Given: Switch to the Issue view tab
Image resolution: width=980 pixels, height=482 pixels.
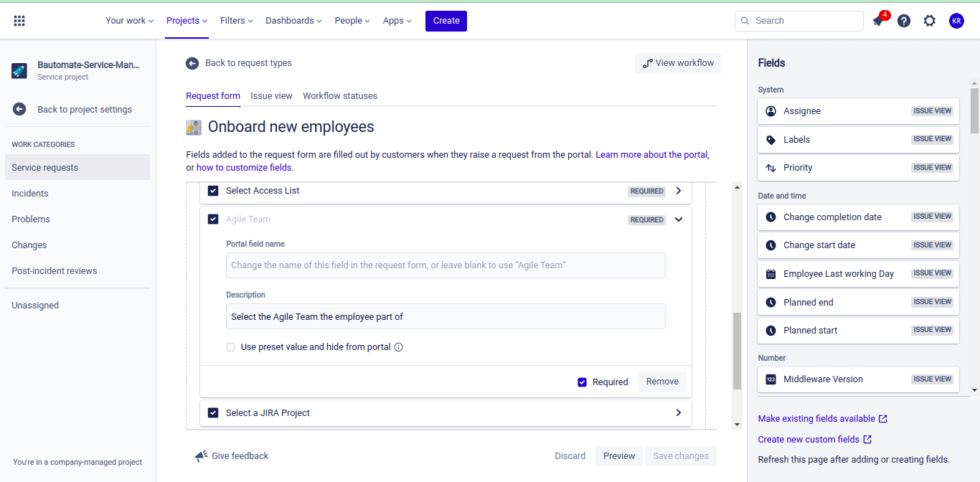Looking at the screenshot, I should pyautogui.click(x=271, y=96).
